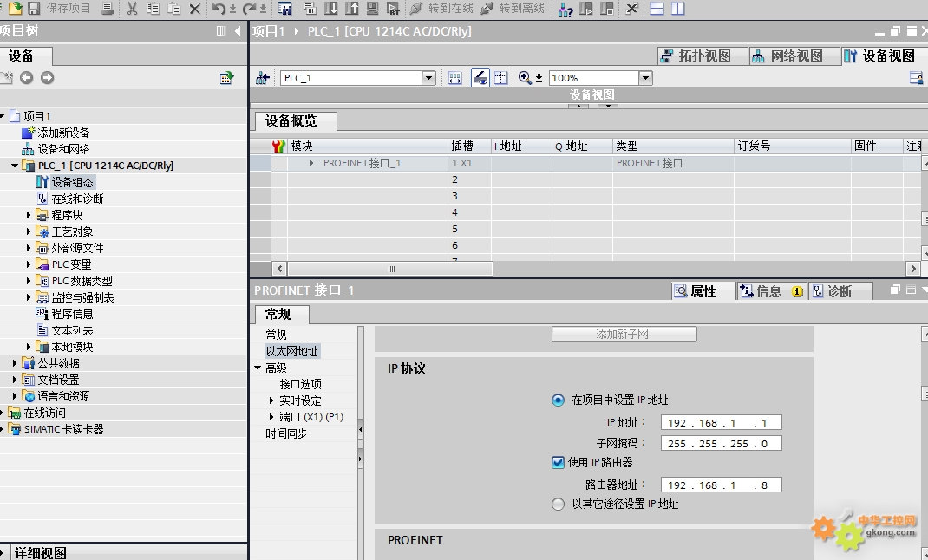
Task: Expand the 工艺对象 node
Action: point(29,231)
